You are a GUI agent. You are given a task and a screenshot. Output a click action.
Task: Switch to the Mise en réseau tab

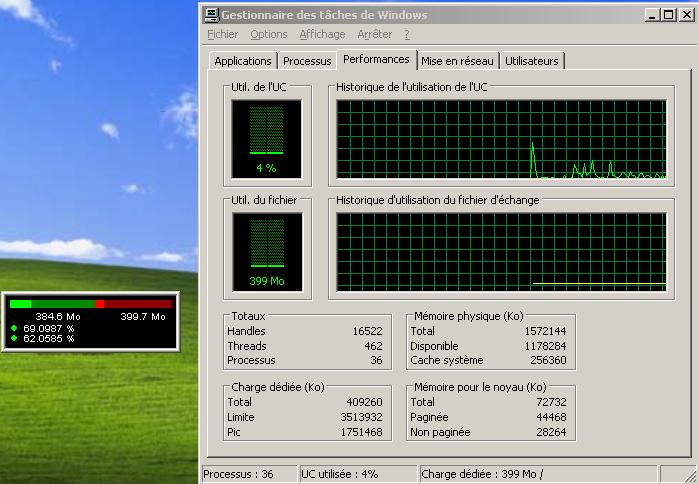point(457,61)
